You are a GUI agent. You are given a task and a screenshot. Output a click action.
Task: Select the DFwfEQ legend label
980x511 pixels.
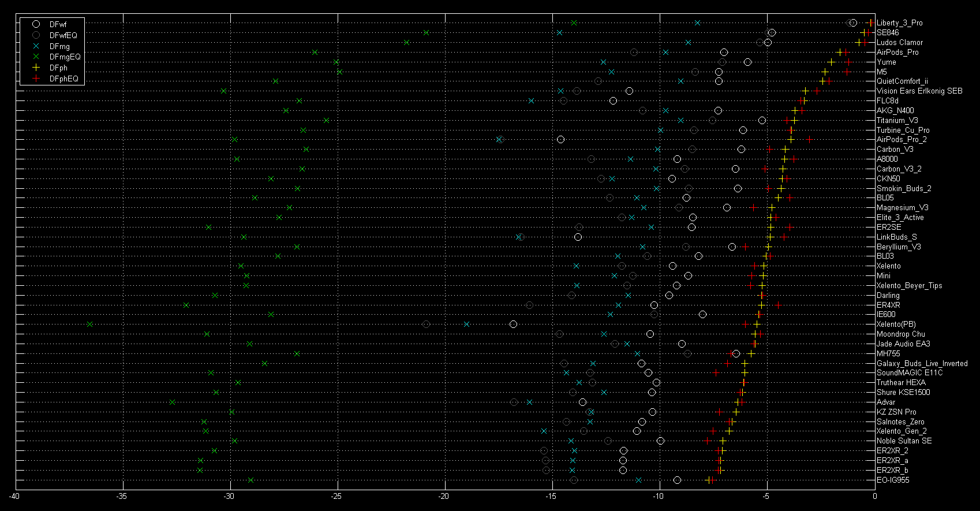pyautogui.click(x=63, y=35)
